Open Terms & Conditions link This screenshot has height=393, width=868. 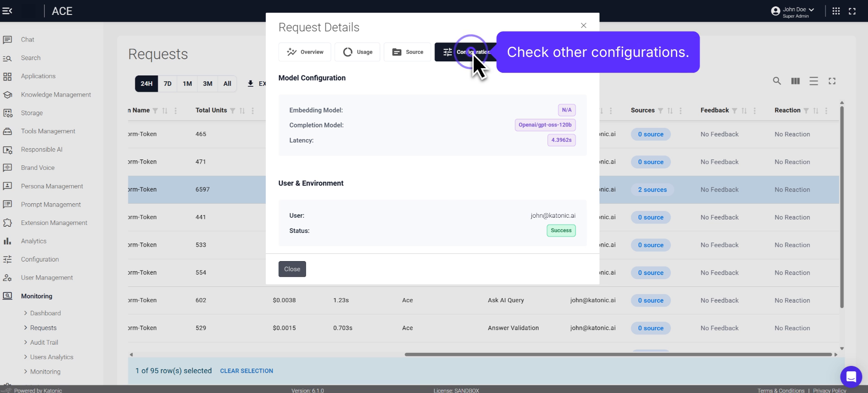[x=781, y=390]
